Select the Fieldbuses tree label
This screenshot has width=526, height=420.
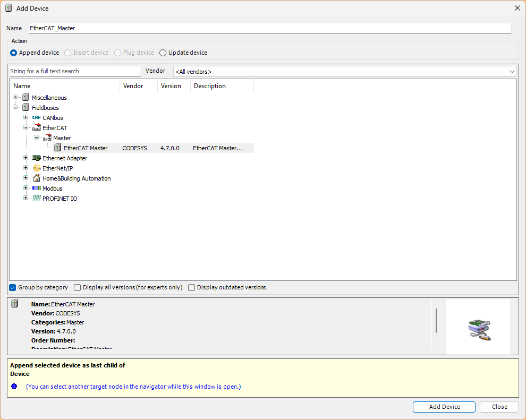click(45, 108)
